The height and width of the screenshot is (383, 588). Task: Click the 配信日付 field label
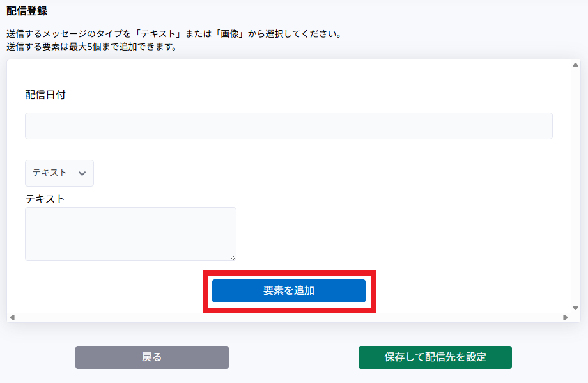[45, 95]
